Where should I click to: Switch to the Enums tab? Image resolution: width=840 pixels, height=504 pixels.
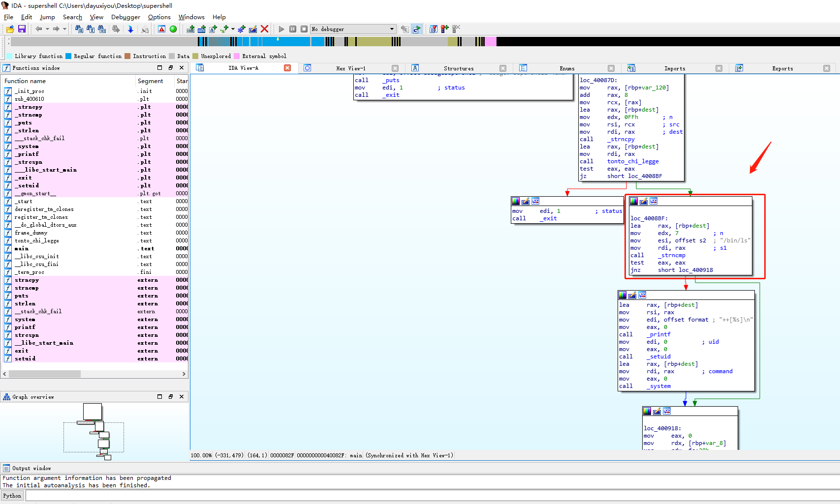(x=567, y=68)
